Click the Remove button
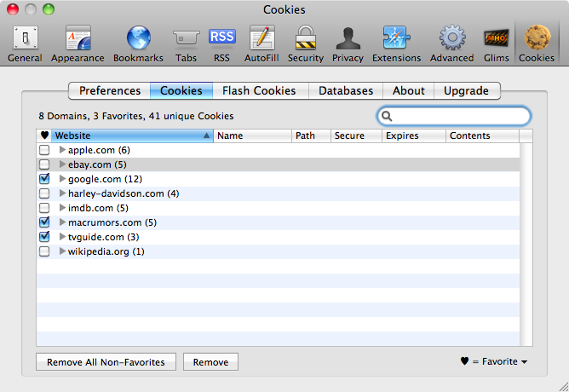Viewport: 569px width, 392px height. pyautogui.click(x=210, y=362)
